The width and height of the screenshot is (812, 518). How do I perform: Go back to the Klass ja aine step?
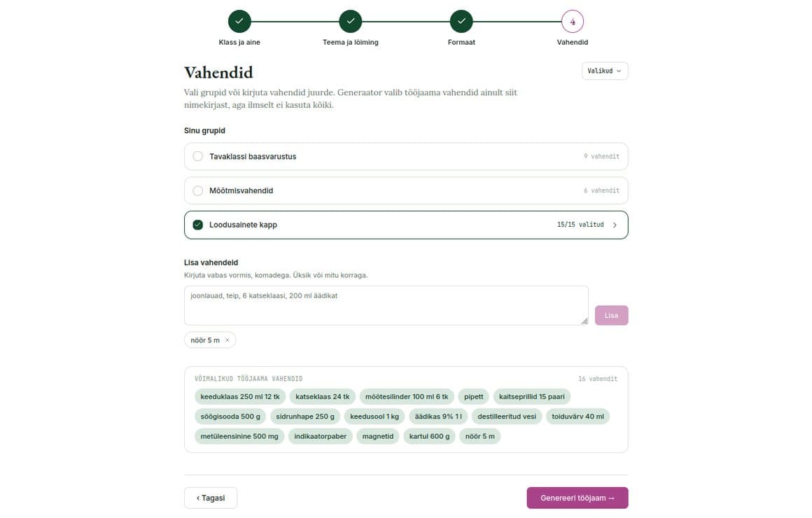(239, 21)
